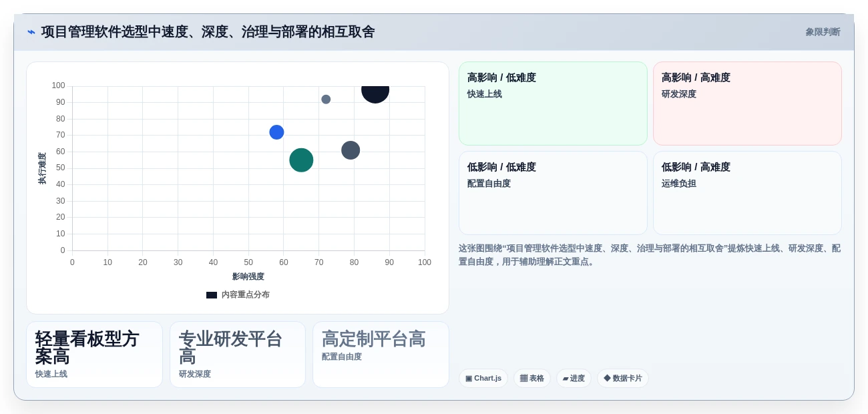
Task: Click the 象限判断 label in the header
Action: click(x=823, y=32)
